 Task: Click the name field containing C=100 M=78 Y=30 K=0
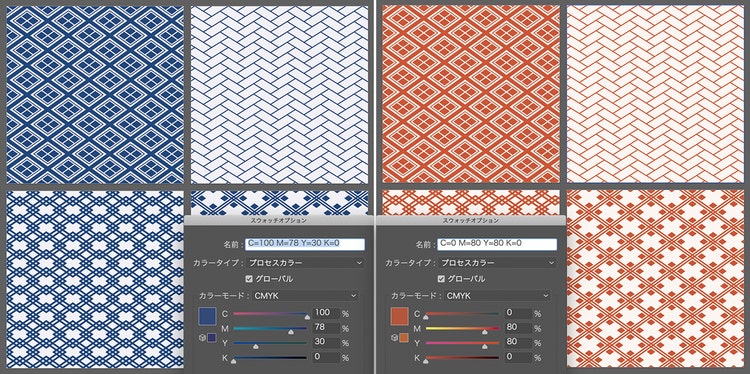tap(305, 244)
